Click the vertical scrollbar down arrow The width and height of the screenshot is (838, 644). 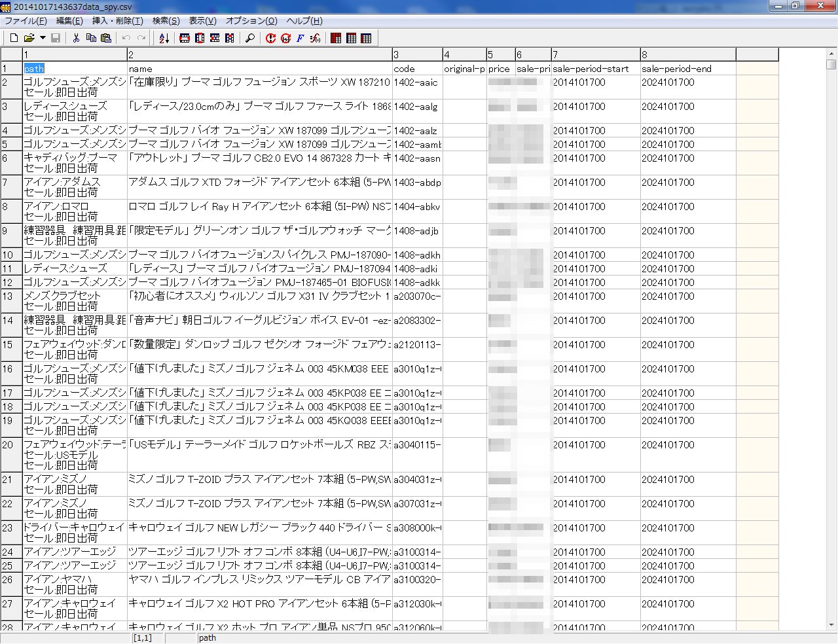pos(831,625)
